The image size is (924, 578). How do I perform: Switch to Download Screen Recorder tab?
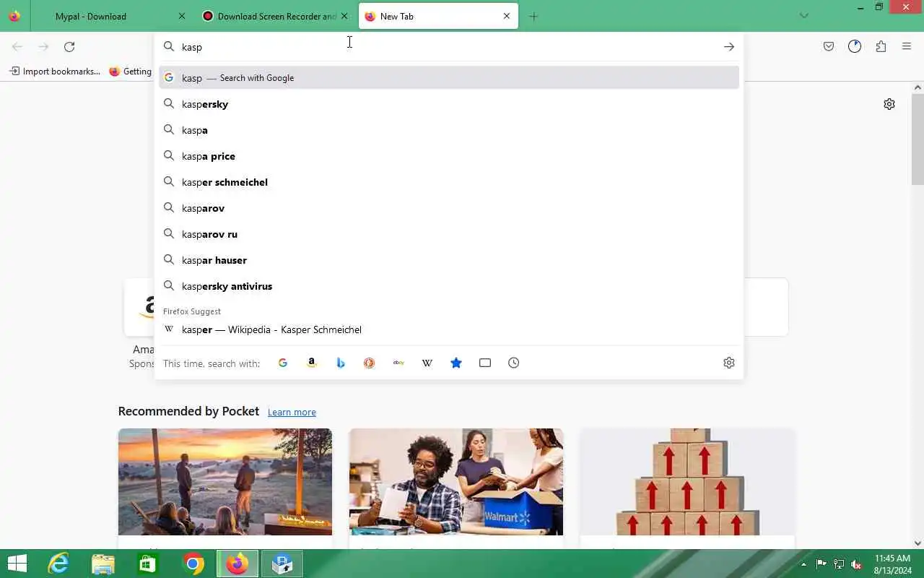pyautogui.click(x=275, y=16)
